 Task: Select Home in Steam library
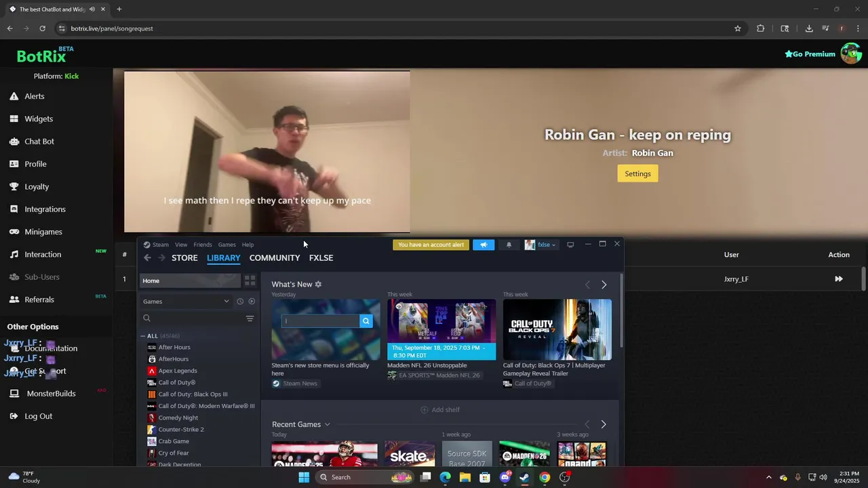pos(190,281)
